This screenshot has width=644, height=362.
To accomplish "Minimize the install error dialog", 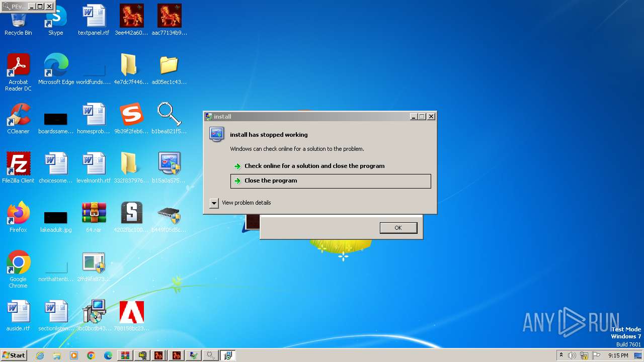I will point(414,117).
